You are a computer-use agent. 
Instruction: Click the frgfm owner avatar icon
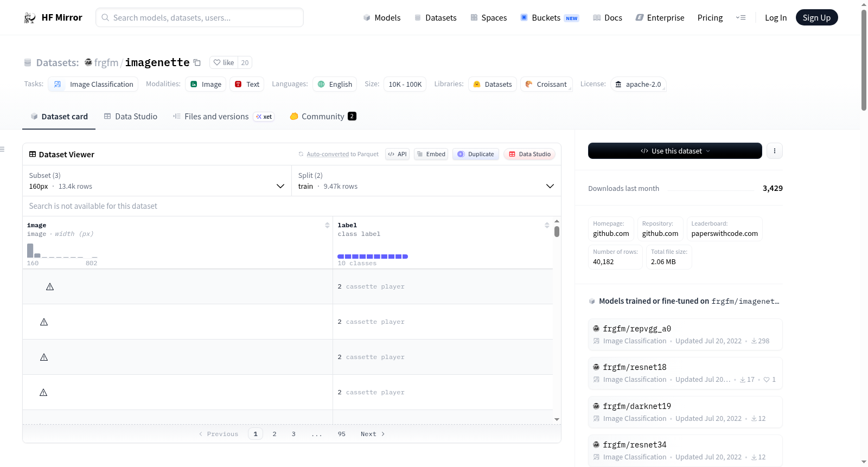coord(88,62)
